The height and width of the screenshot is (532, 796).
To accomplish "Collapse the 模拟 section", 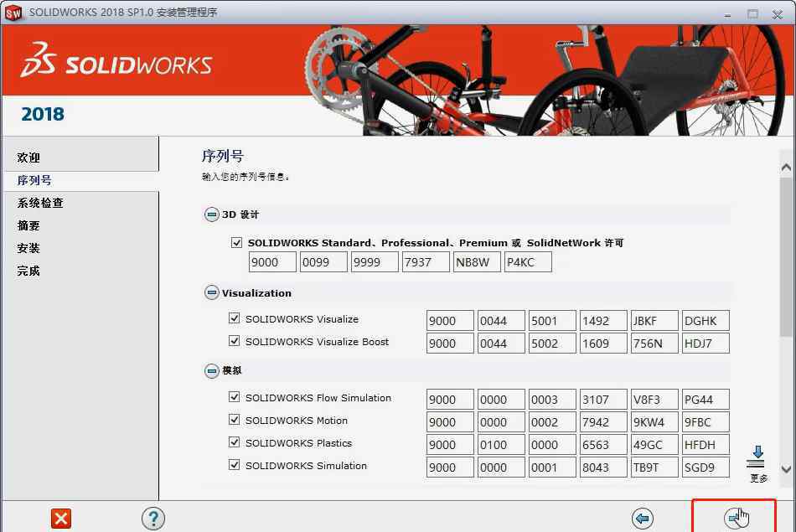I will (211, 371).
